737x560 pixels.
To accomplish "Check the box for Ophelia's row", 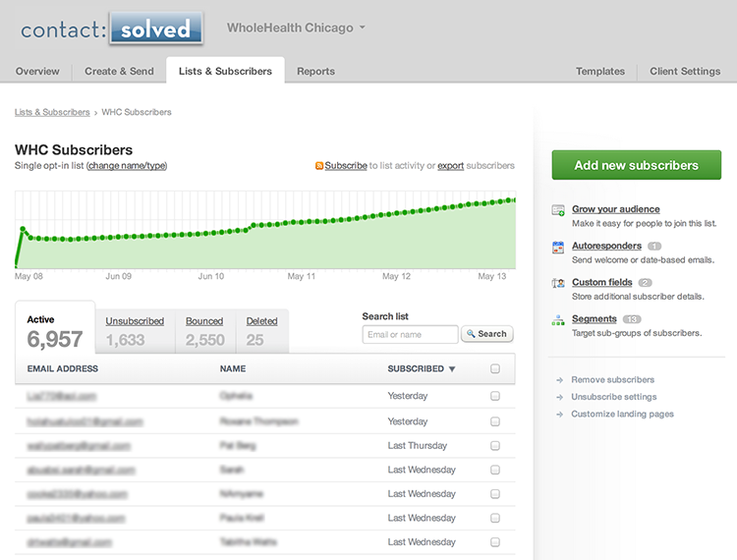I will [x=494, y=396].
